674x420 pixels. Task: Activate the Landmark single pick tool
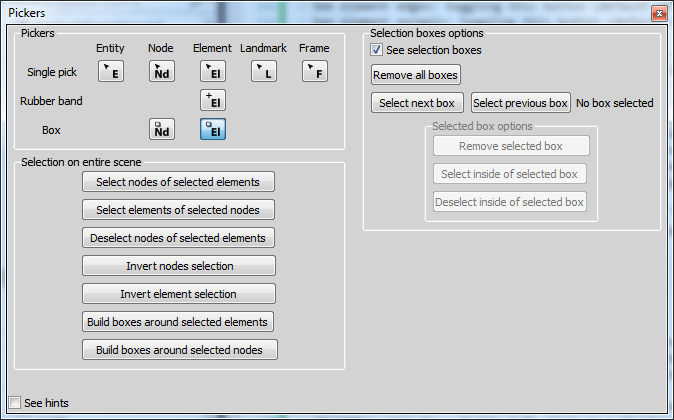(264, 71)
